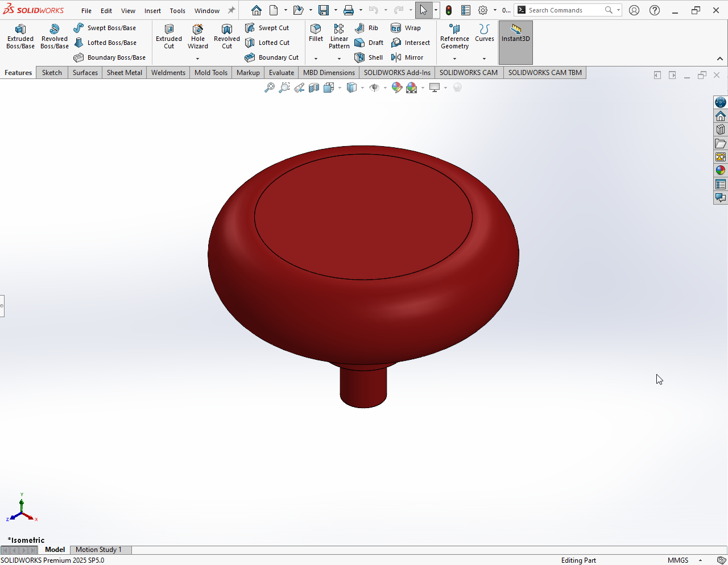Open the Insert menu
The image size is (728, 565).
click(152, 11)
